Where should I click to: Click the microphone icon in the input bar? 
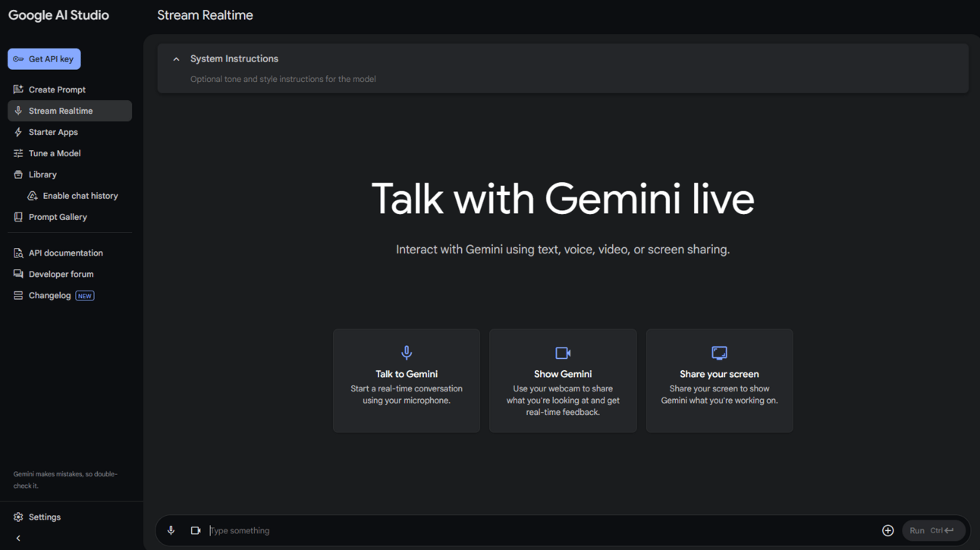point(171,531)
